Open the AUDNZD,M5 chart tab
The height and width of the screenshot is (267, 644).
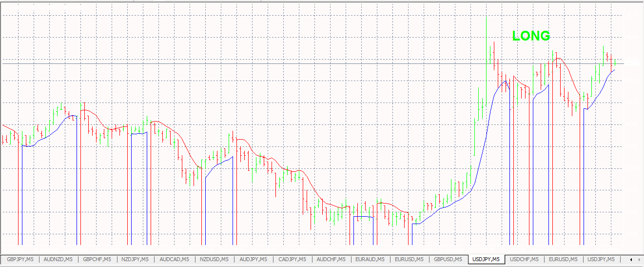(58, 259)
